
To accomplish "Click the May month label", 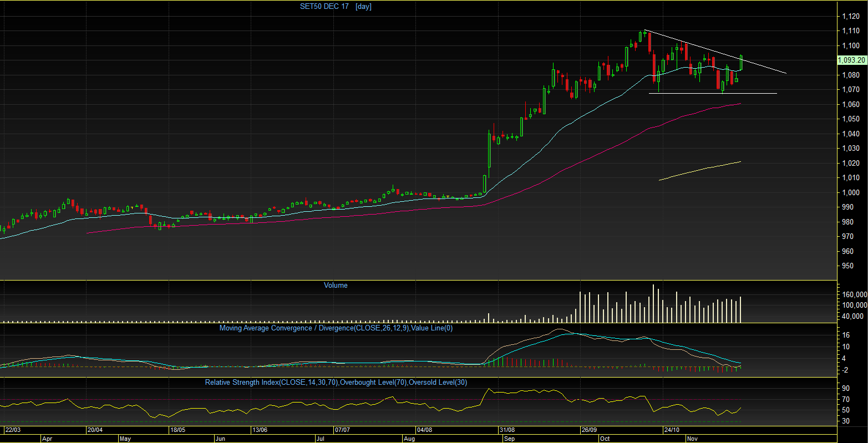I will tap(125, 439).
